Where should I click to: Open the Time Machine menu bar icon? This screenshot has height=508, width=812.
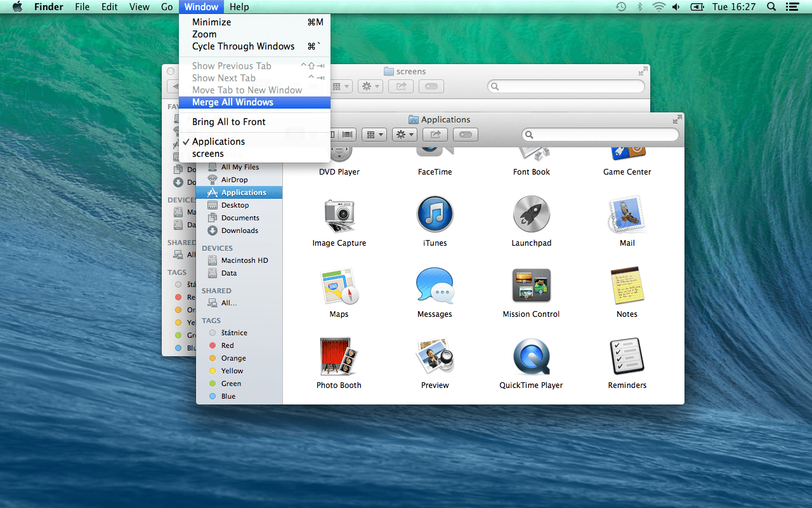pos(621,7)
